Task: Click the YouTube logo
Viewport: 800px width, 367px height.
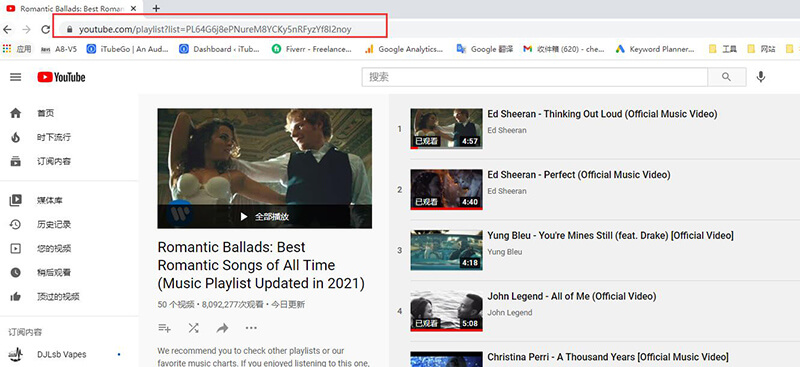Action: (61, 77)
